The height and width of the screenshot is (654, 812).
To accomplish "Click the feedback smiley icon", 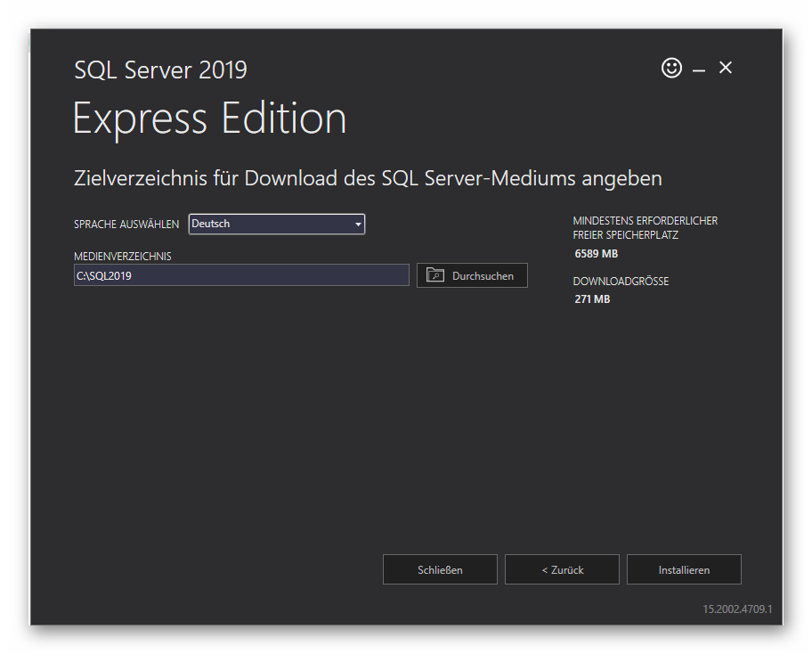I will 671,68.
